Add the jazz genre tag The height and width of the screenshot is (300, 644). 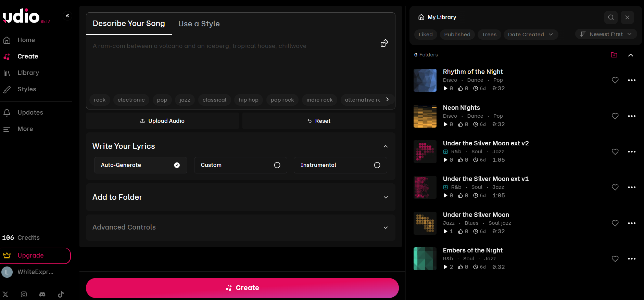click(x=185, y=100)
